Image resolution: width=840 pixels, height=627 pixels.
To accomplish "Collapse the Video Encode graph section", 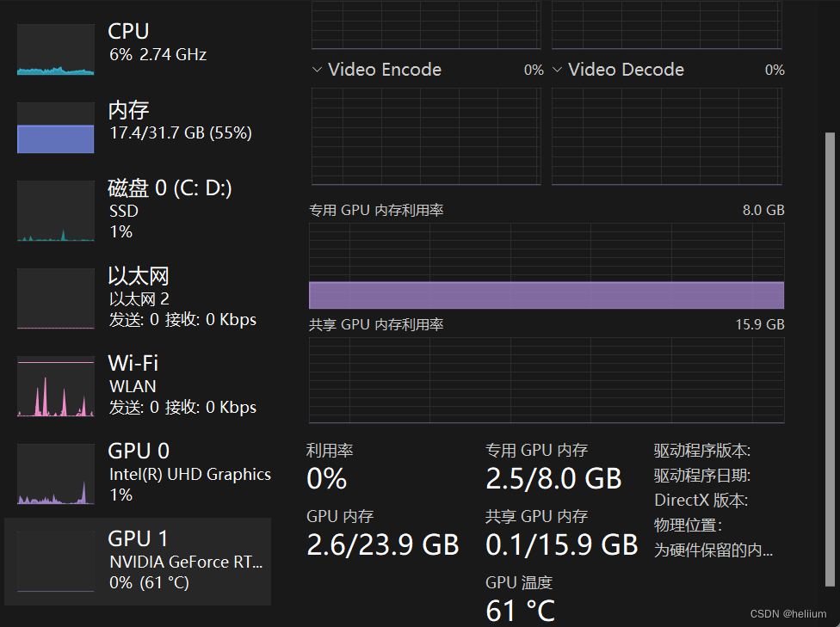I will pyautogui.click(x=317, y=70).
